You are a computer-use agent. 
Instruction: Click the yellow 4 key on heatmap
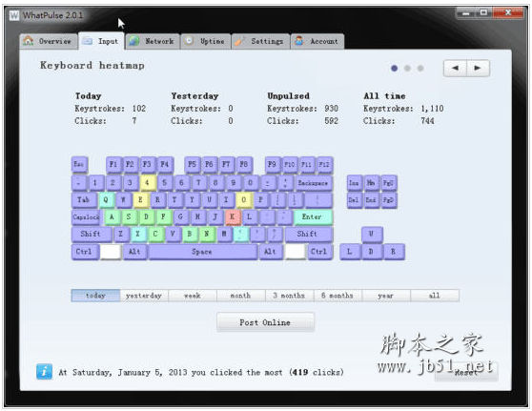[148, 182]
